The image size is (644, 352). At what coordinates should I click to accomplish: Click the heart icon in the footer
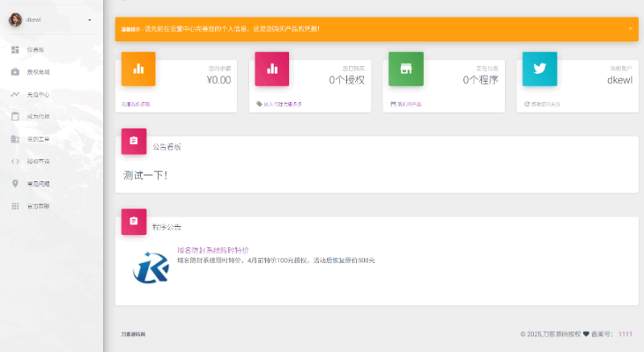click(x=586, y=334)
